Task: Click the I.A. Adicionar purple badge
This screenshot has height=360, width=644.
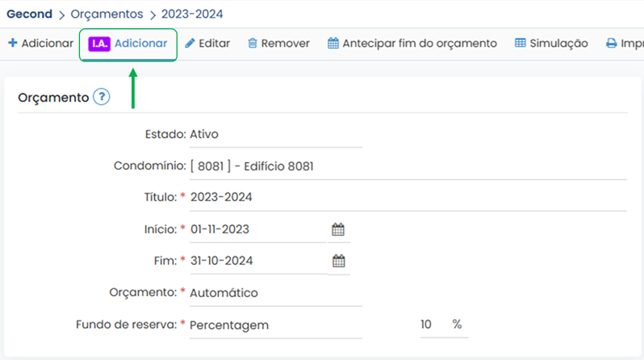Action: (99, 44)
